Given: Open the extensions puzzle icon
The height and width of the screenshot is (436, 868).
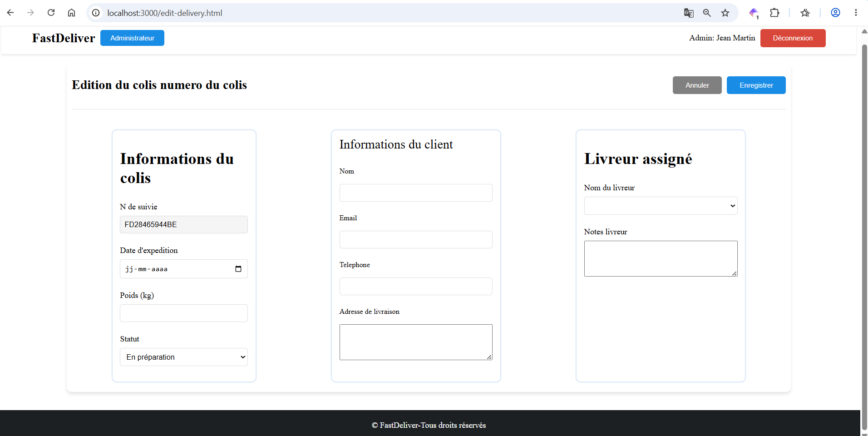Looking at the screenshot, I should pyautogui.click(x=774, y=13).
